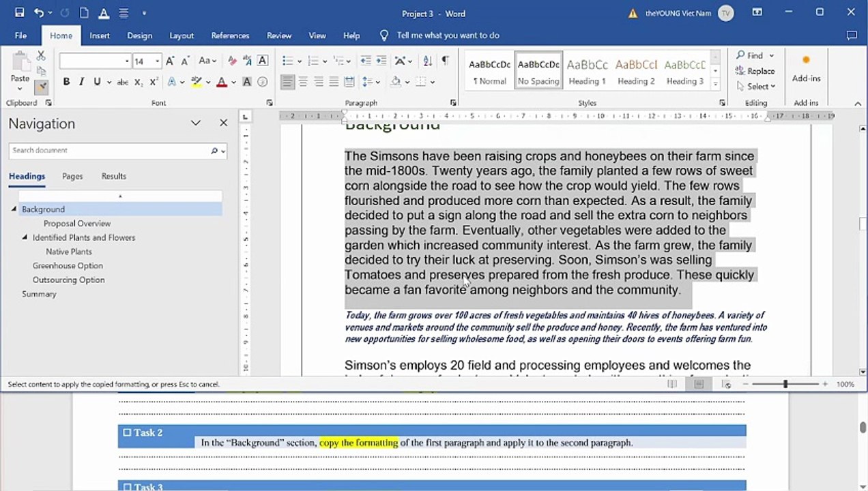Viewport: 868px width, 491px height.
Task: Open the Add-ins button
Action: click(x=806, y=70)
